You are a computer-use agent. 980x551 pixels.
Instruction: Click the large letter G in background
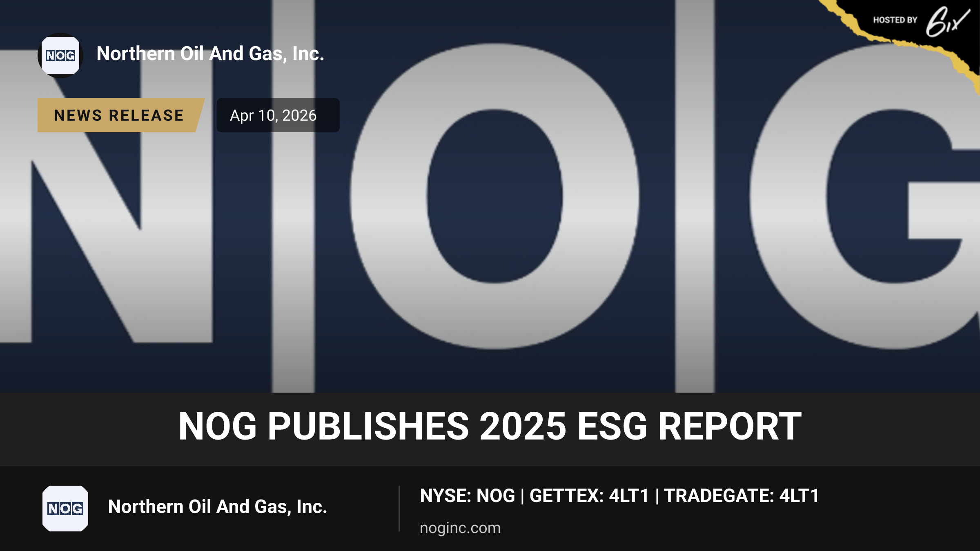tap(865, 196)
